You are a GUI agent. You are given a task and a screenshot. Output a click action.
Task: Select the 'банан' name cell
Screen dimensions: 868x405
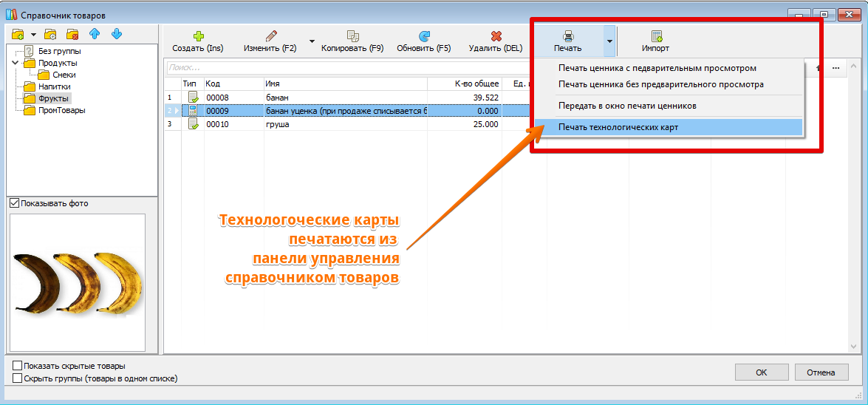346,98
